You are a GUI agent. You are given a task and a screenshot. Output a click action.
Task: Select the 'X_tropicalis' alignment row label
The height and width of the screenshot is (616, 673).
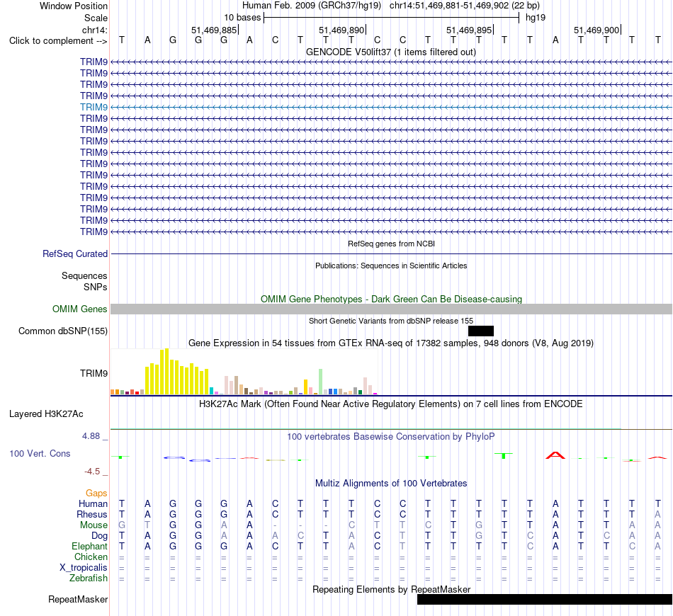(x=84, y=568)
